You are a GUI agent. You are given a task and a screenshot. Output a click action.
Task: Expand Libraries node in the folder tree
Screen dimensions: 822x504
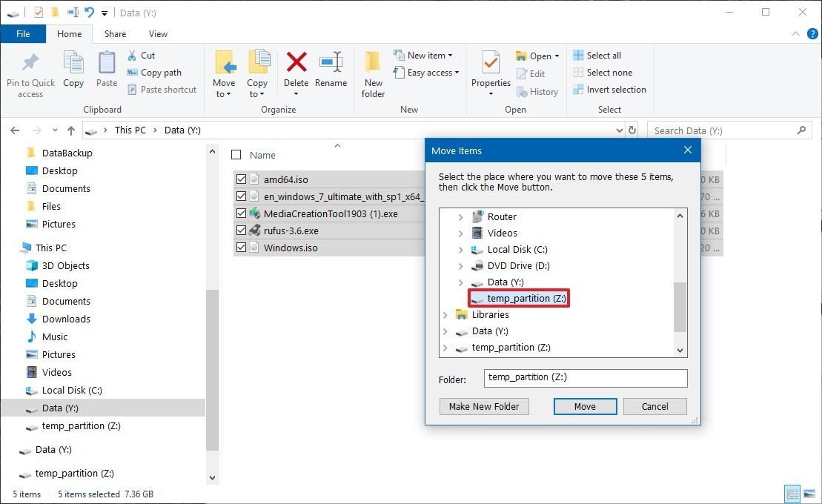(x=445, y=315)
